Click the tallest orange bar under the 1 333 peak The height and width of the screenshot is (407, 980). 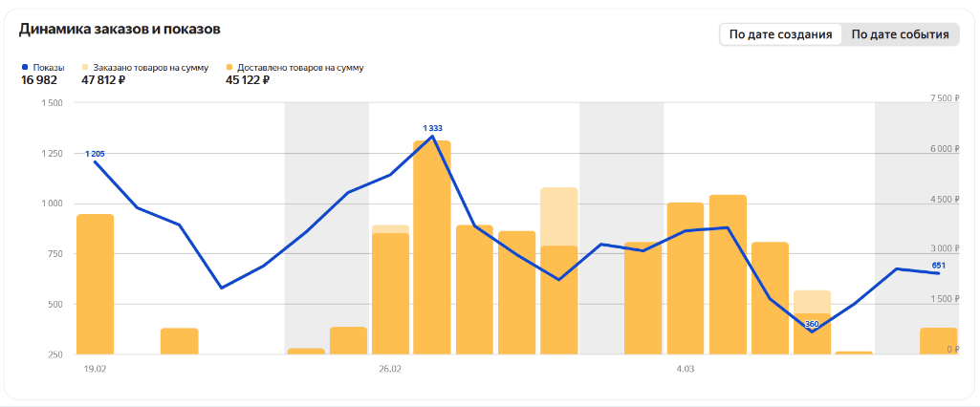pyautogui.click(x=432, y=248)
